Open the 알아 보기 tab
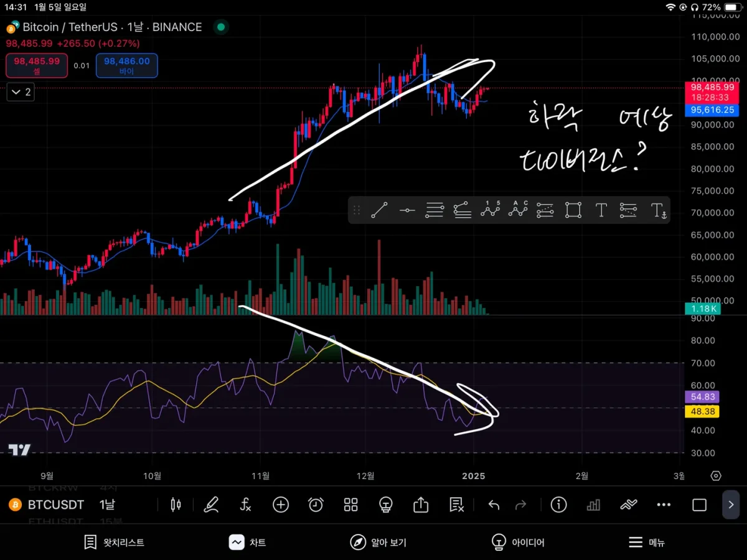Screen dimensions: 747x560 point(378,543)
